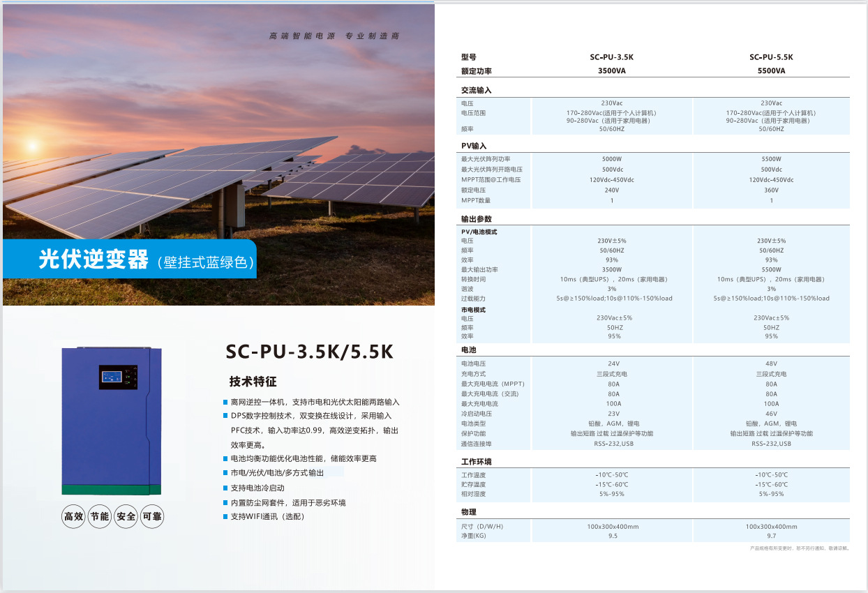Click the blue inverter product thumbnail
The image size is (868, 593).
coord(112,418)
